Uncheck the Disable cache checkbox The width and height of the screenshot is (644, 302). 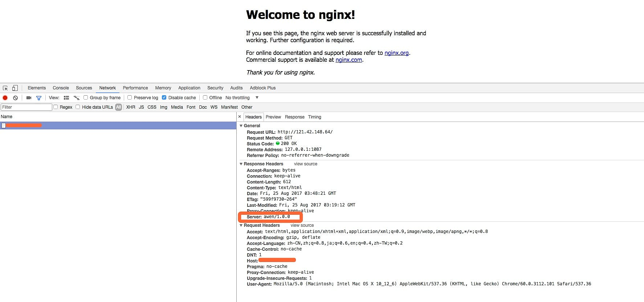coord(164,97)
